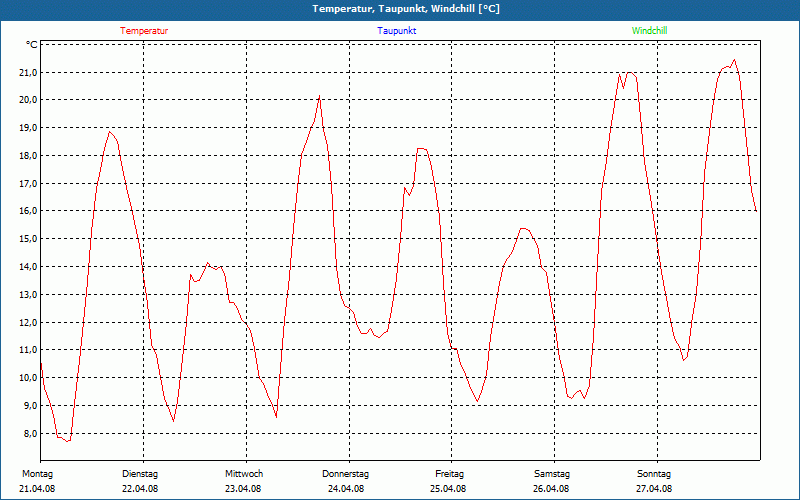
Task: Click the 17,0 y-axis value
Action: click(29, 184)
